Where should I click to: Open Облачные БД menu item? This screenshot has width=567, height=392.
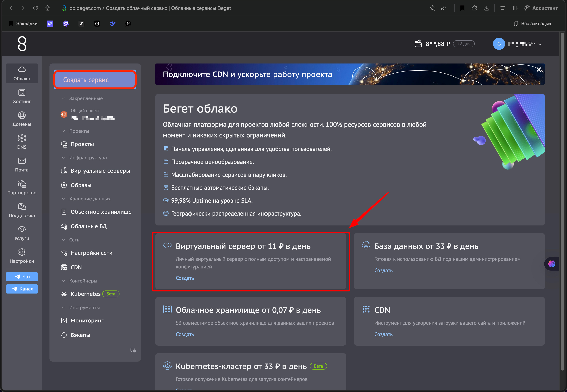[84, 226]
